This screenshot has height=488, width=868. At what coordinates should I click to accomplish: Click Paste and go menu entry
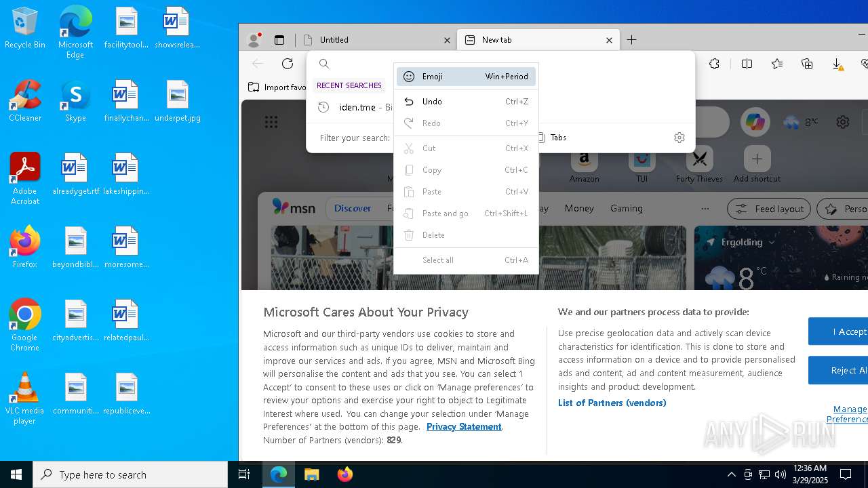466,213
